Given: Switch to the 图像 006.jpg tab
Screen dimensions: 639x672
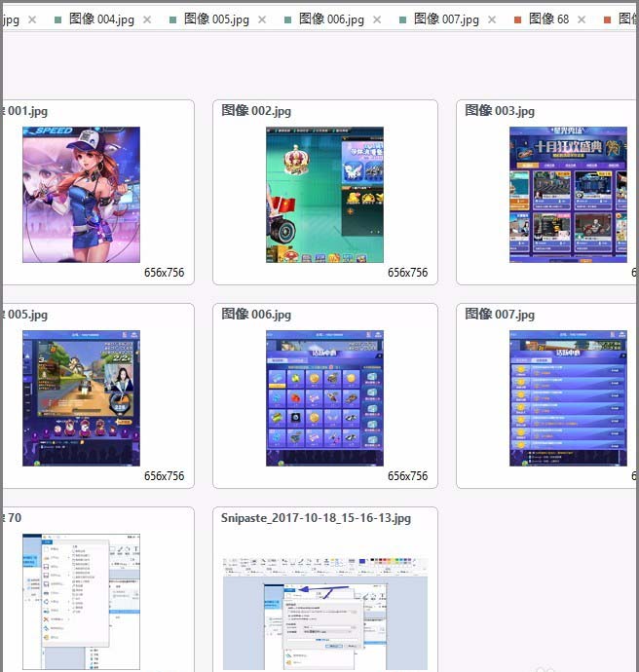Looking at the screenshot, I should 331,19.
